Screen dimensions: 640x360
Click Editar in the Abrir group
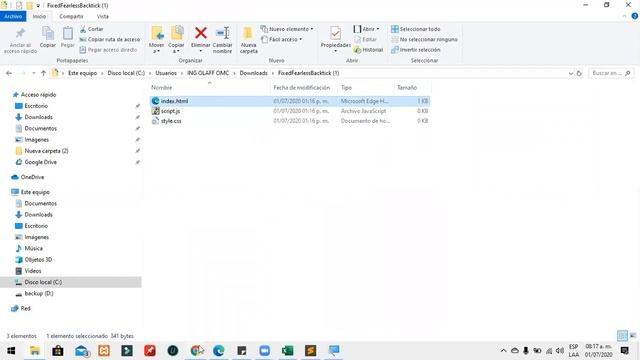point(365,39)
